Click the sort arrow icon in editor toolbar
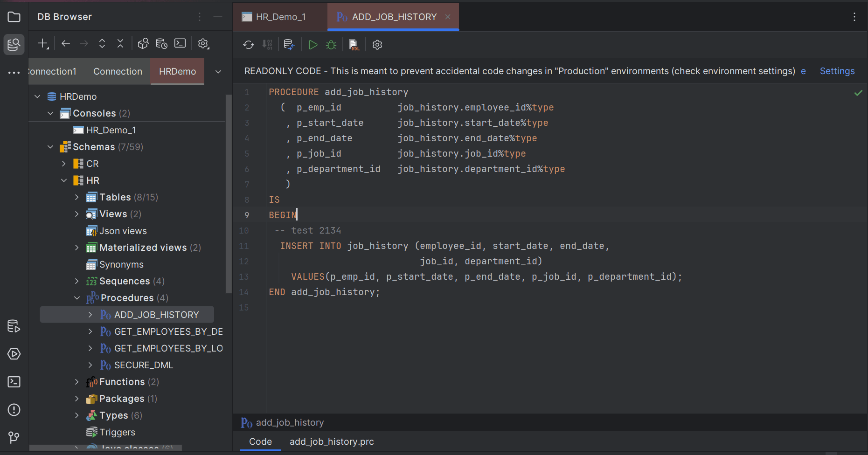 tap(267, 45)
